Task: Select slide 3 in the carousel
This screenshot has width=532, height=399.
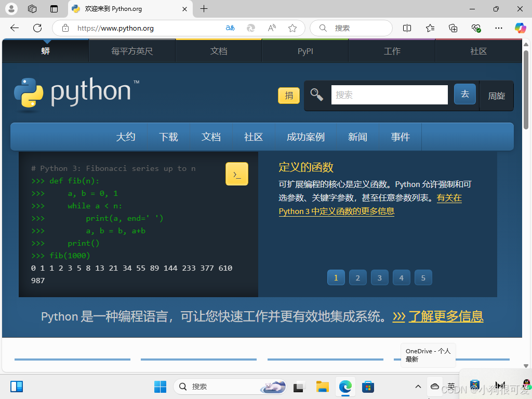Action: (380, 278)
